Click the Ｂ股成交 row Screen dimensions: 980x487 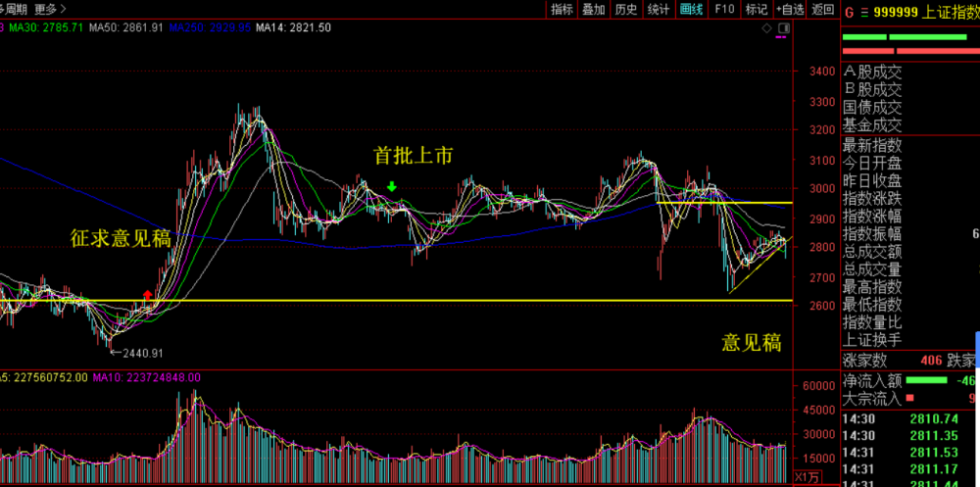click(872, 90)
